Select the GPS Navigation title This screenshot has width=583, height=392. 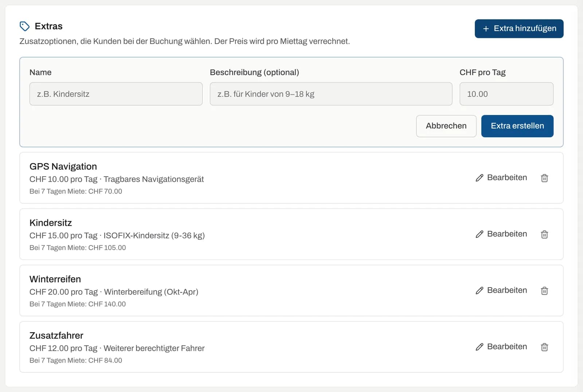click(63, 166)
